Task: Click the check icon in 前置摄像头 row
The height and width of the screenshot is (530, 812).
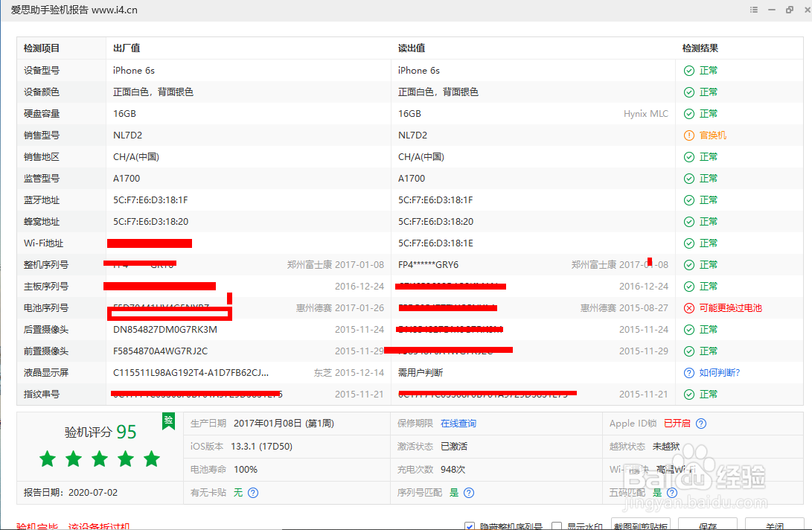Action: pos(688,351)
